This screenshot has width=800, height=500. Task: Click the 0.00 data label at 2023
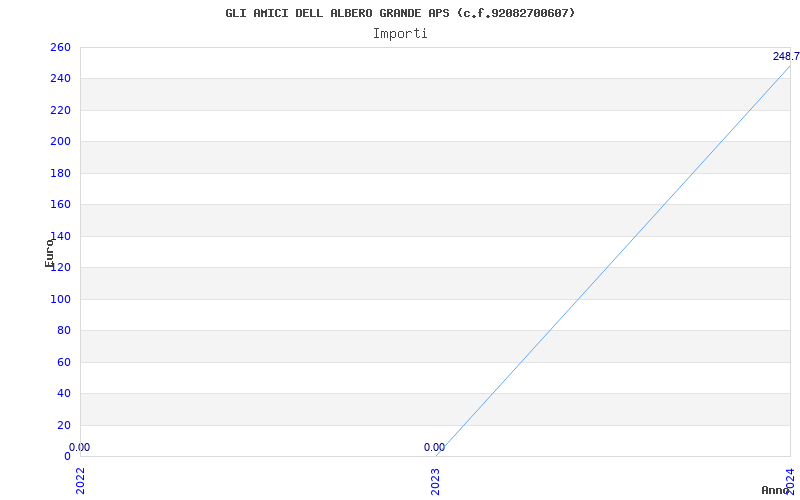click(x=434, y=447)
